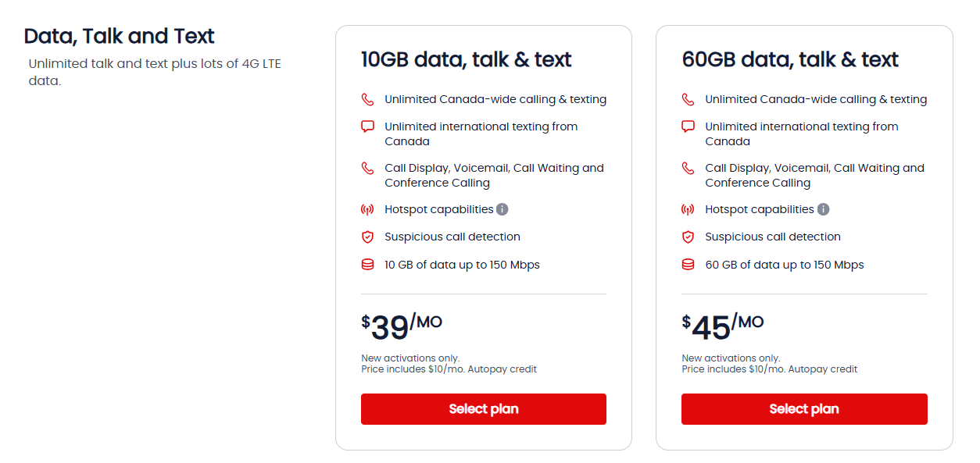Viewport: 980px width, 463px height.
Task: Click the Data, Talk and Text section title
Action: [x=120, y=36]
